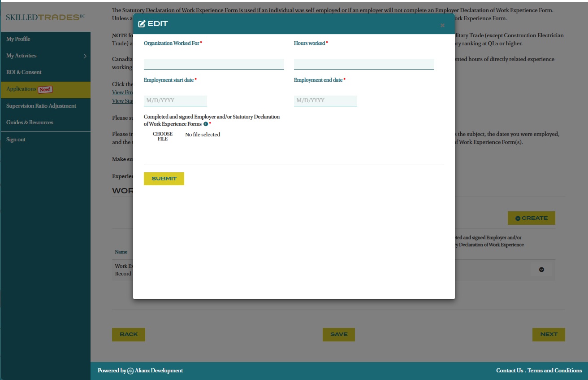Expand the My Activities submenu arrow
The width and height of the screenshot is (588, 380).
coord(85,56)
